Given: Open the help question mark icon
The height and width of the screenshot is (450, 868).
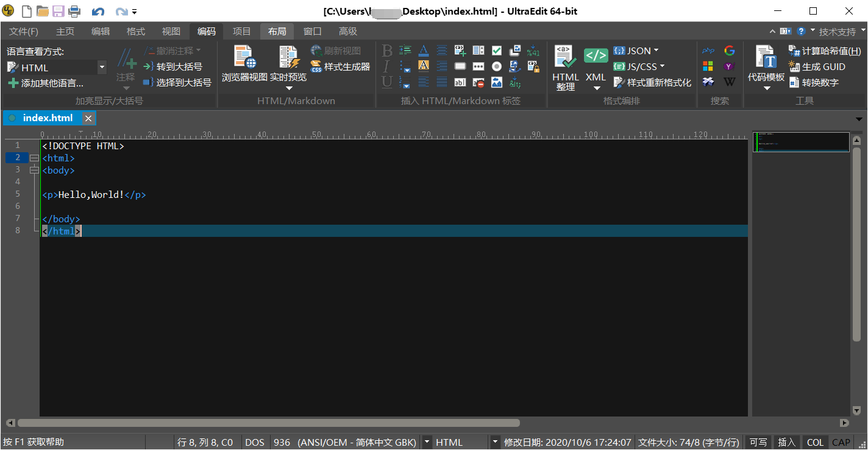Looking at the screenshot, I should [801, 31].
